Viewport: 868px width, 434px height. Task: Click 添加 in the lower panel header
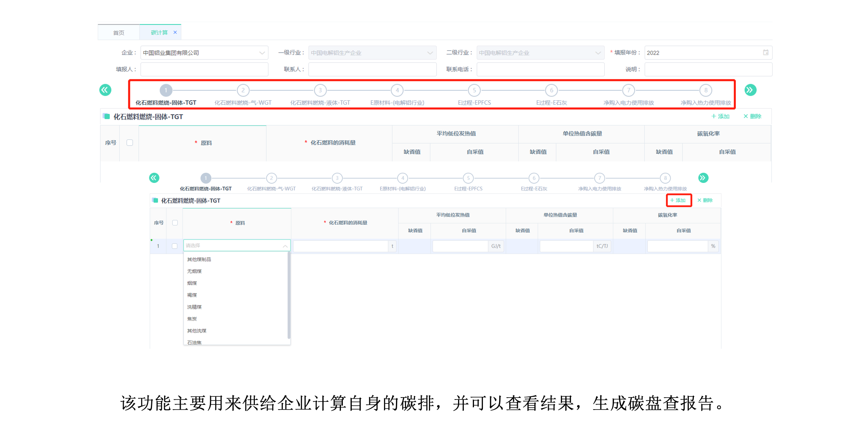pyautogui.click(x=678, y=200)
